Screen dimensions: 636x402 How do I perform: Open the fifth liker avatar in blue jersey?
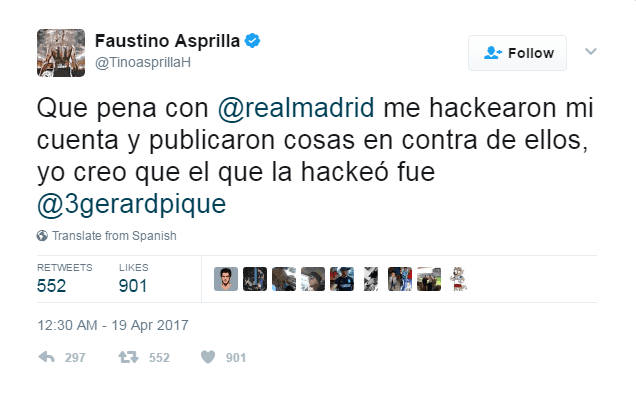(342, 279)
